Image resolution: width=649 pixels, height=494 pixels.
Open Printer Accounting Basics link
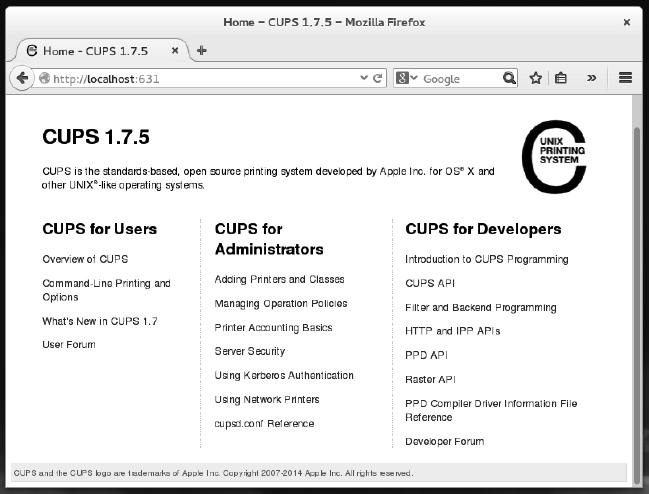click(273, 328)
